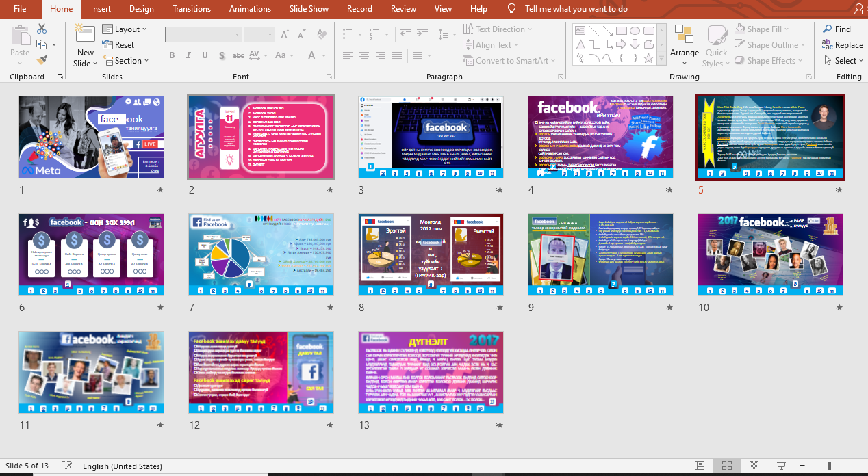The image size is (868, 476).
Task: Enable Align Left paragraph alignment
Action: [x=348, y=55]
